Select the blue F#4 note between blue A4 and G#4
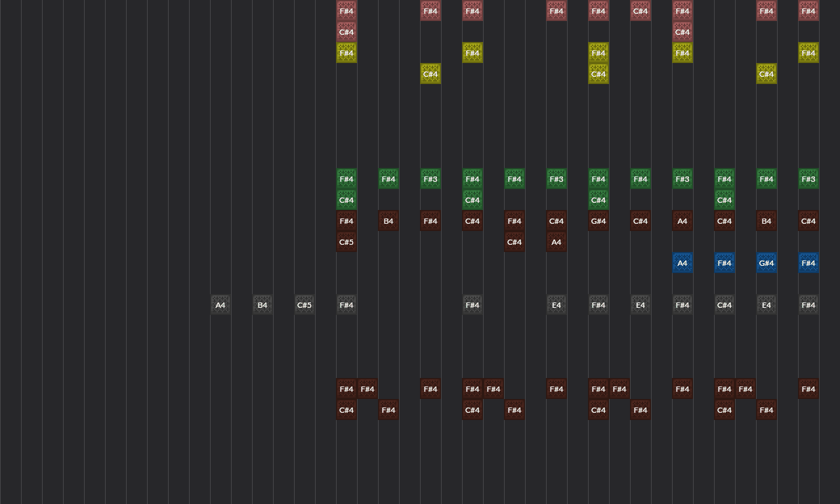The image size is (840, 504). [x=724, y=263]
